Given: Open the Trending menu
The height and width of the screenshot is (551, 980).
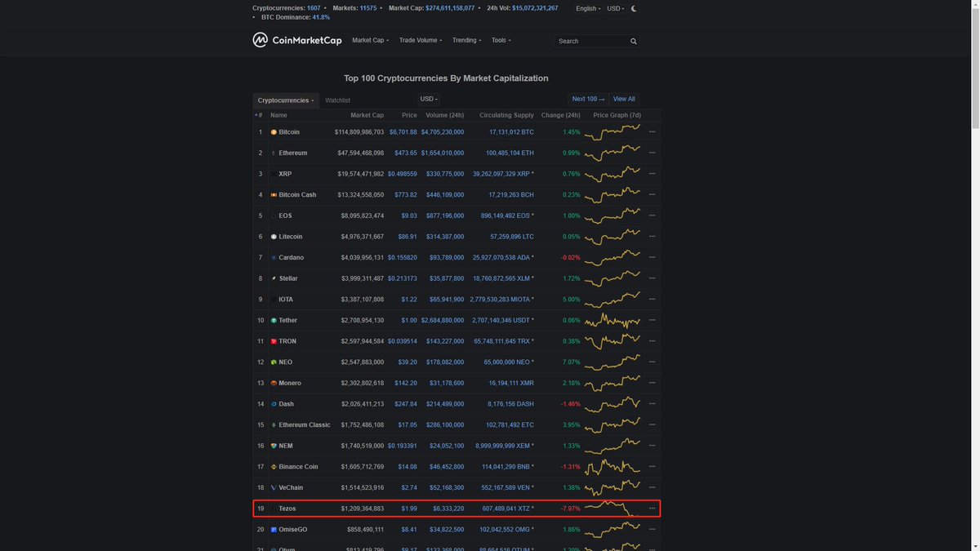Looking at the screenshot, I should coord(466,40).
